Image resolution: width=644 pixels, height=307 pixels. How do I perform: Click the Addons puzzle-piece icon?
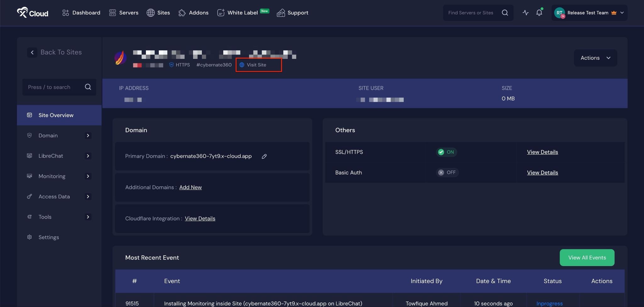(x=182, y=13)
